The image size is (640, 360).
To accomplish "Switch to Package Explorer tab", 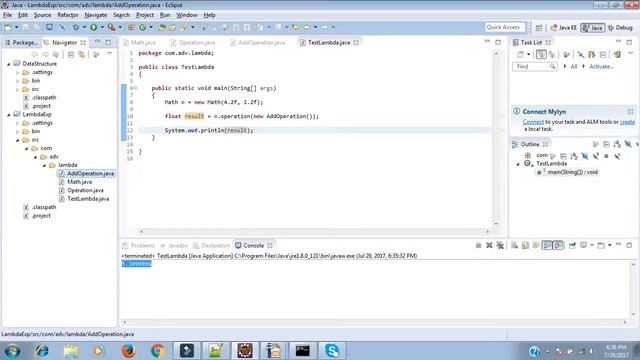I will [21, 42].
